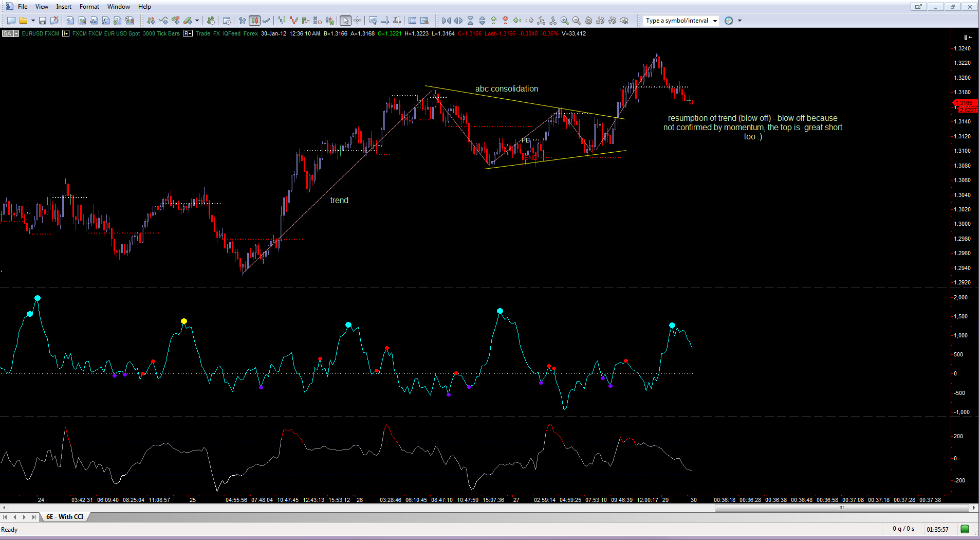Open the Window menu
Viewport: 980px width, 540px height.
tap(119, 7)
